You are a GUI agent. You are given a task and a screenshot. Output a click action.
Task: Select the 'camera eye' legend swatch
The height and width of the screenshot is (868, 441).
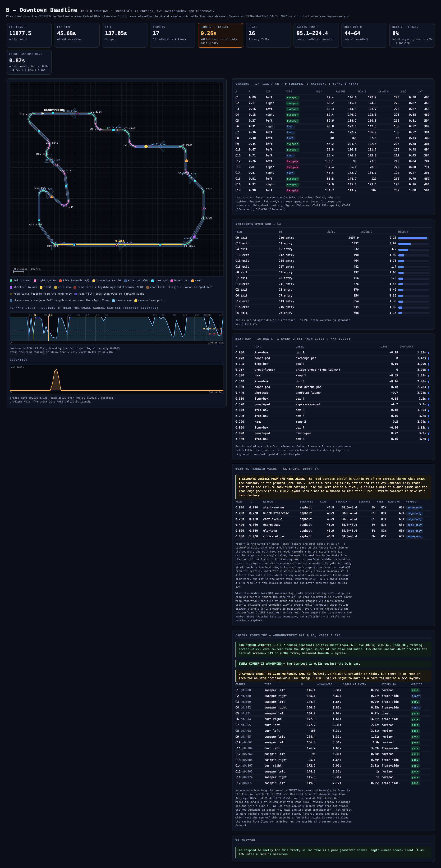pos(113,301)
